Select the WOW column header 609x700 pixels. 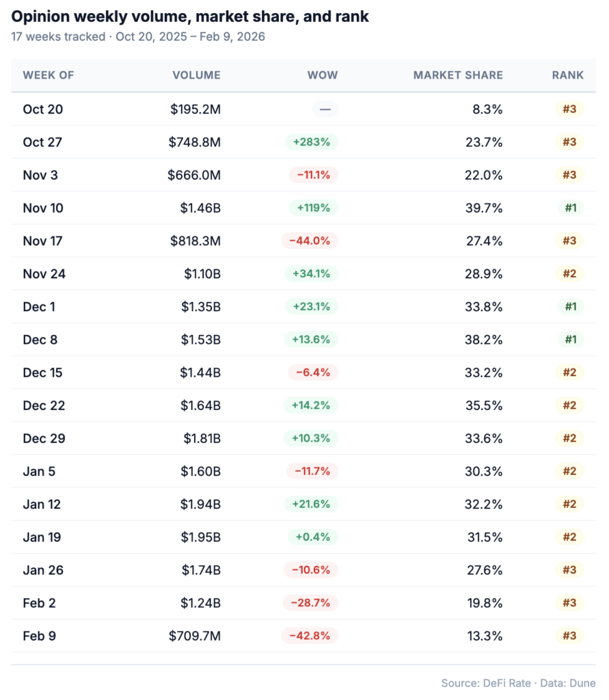click(323, 75)
